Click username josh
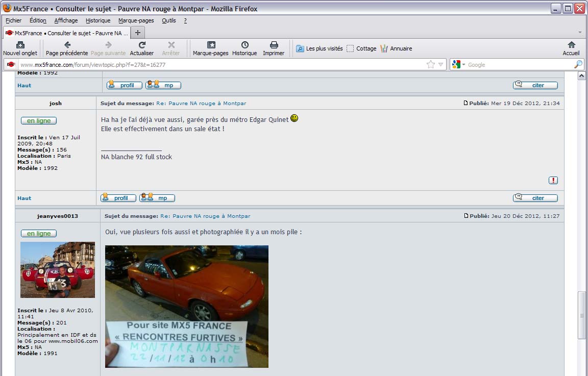 56,103
